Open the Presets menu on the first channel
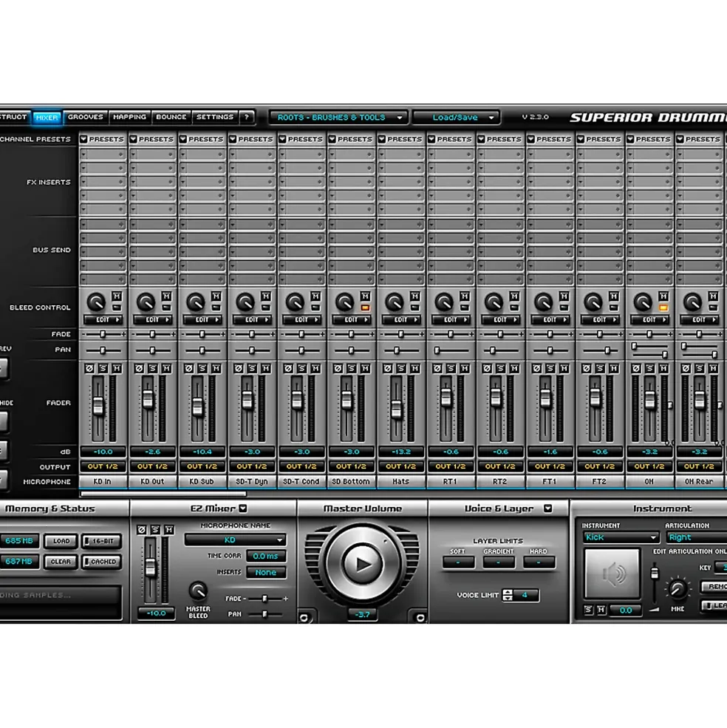Image resolution: width=727 pixels, height=728 pixels. (x=103, y=139)
